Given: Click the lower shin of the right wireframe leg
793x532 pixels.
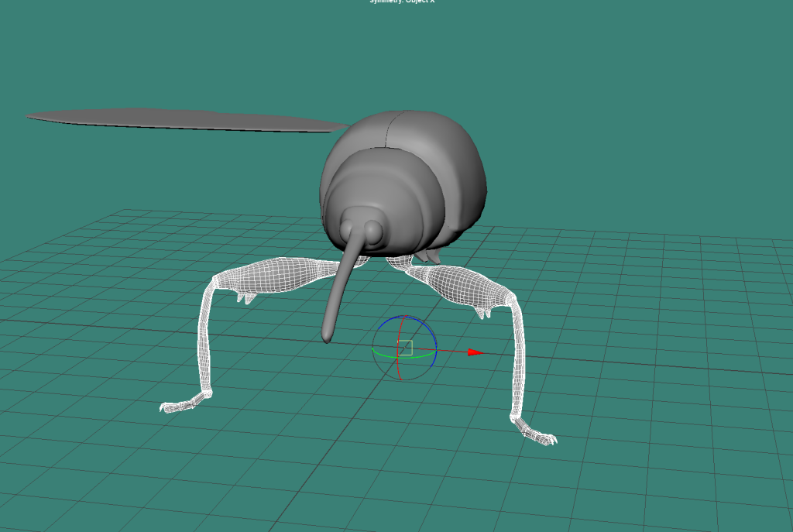Looking at the screenshot, I should pos(517,364).
